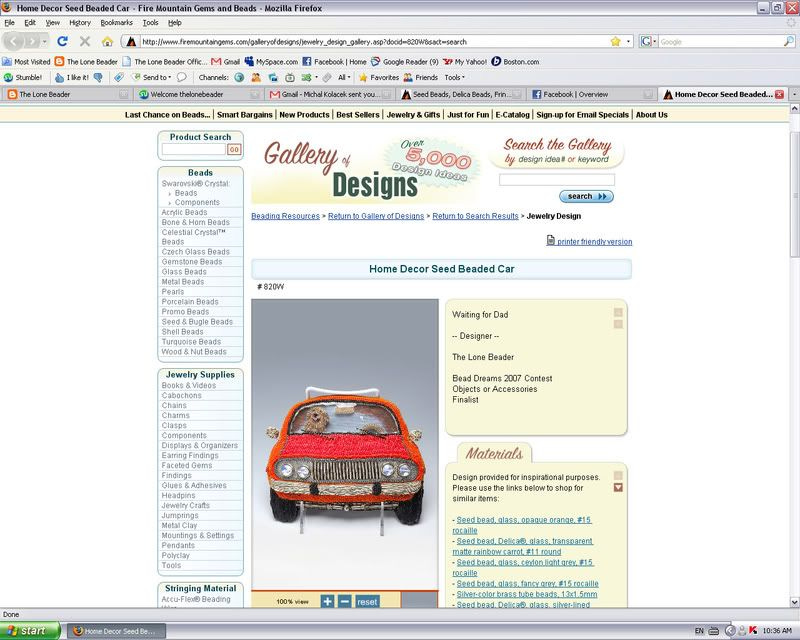This screenshot has width=800, height=640.
Task: Click in the Product Search input field
Action: 193,150
